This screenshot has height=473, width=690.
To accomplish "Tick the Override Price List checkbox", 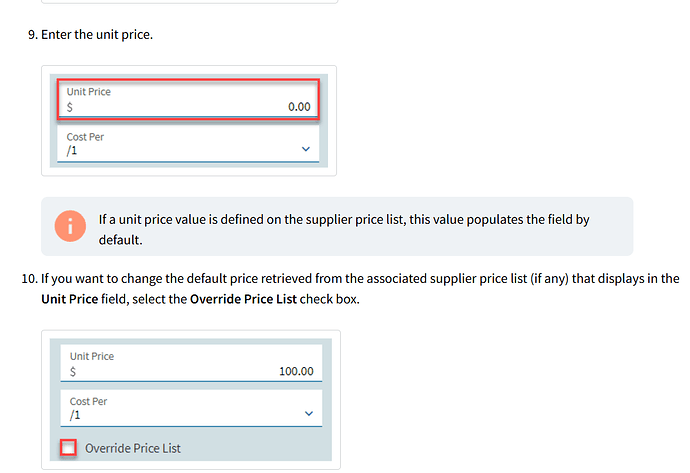I will click(x=68, y=448).
